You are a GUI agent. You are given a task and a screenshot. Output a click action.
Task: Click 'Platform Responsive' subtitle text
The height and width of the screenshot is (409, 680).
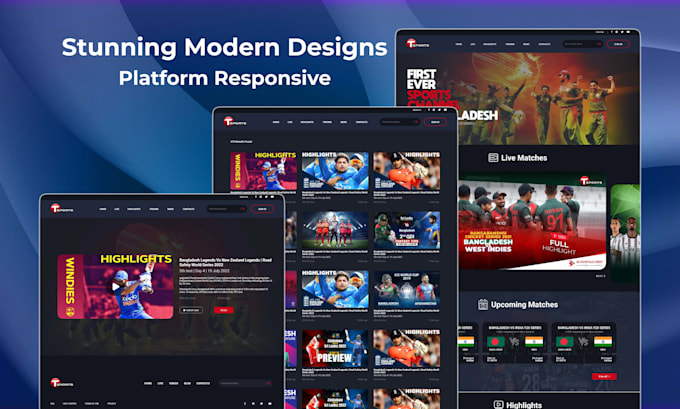225,78
